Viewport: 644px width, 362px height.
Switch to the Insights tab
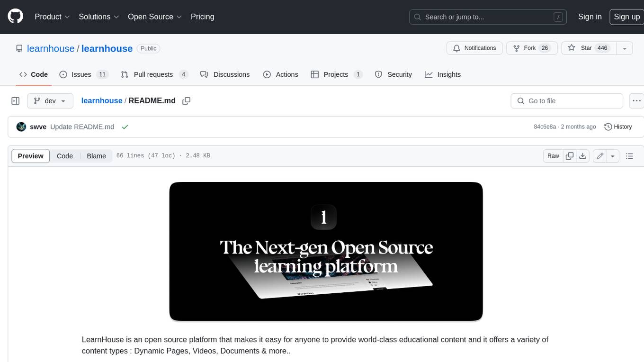(443, 74)
